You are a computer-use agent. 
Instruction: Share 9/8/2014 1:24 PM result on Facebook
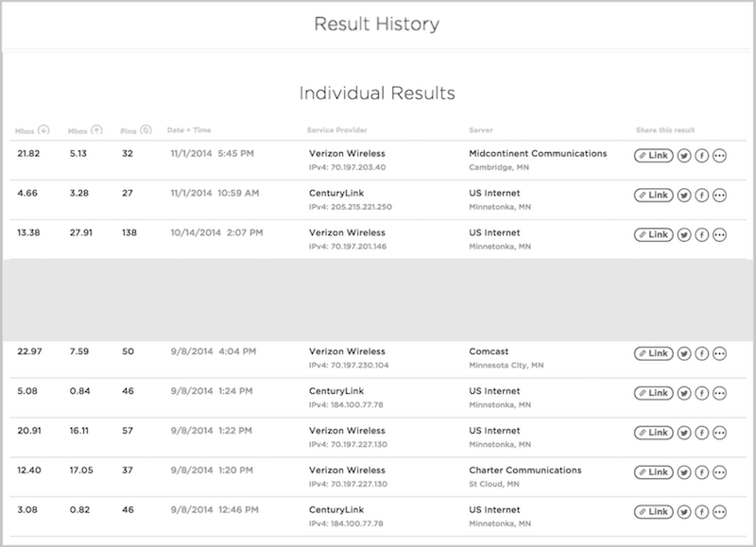[702, 393]
